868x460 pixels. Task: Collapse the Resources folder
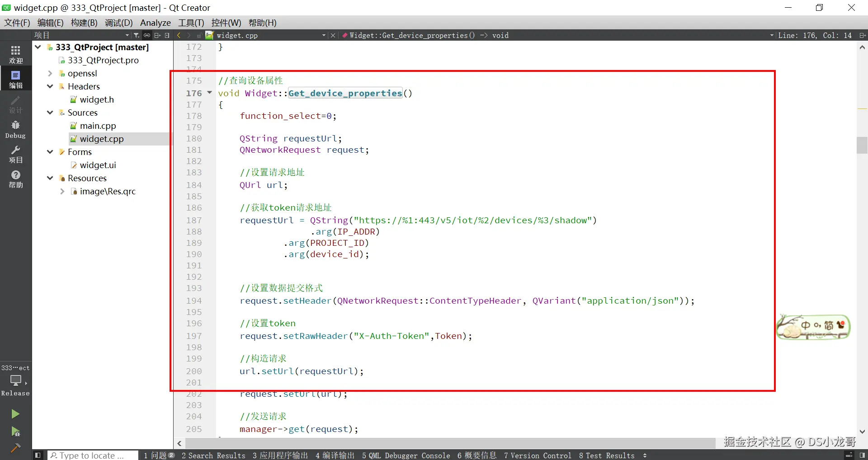(x=50, y=178)
